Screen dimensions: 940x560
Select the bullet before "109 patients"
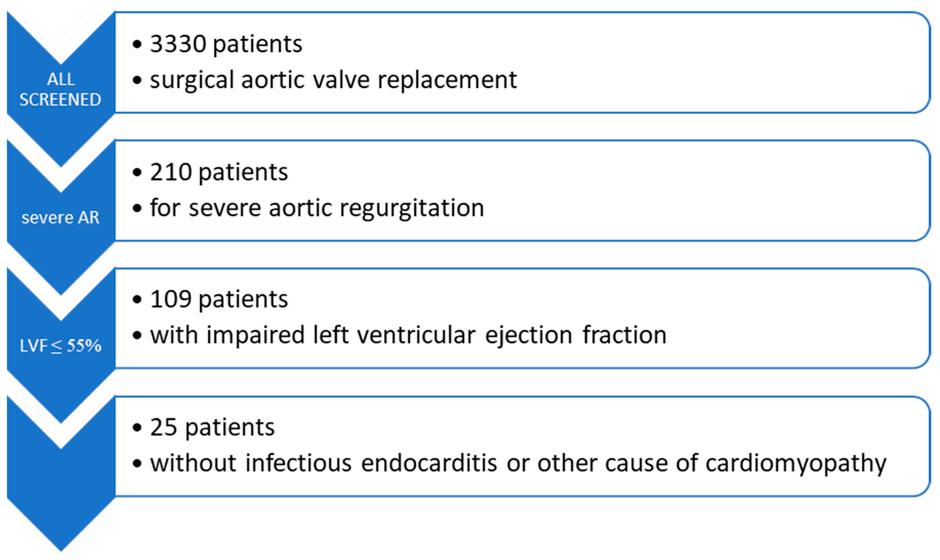(x=137, y=300)
